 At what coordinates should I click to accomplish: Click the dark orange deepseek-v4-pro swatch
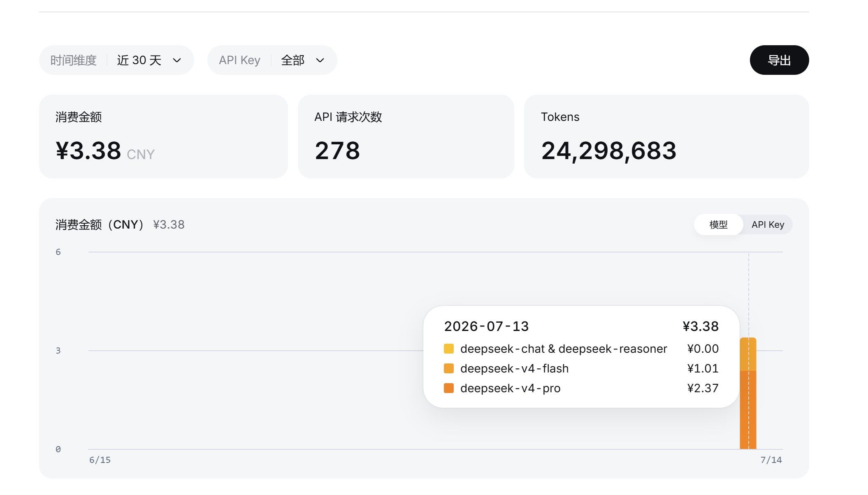449,388
